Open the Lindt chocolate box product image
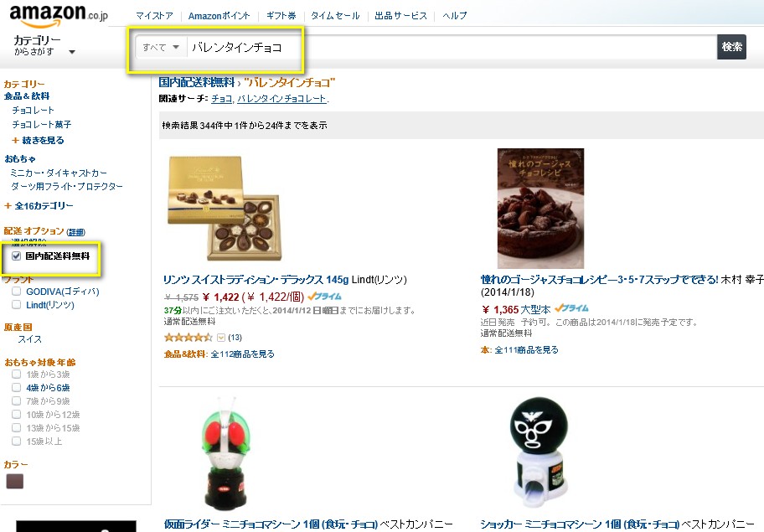 point(225,208)
